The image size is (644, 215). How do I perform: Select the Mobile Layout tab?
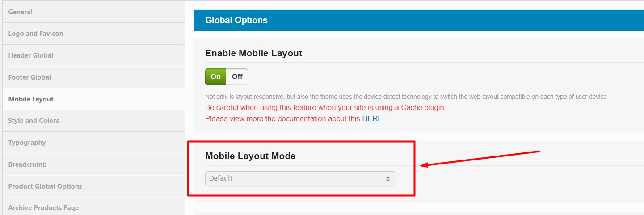click(31, 99)
